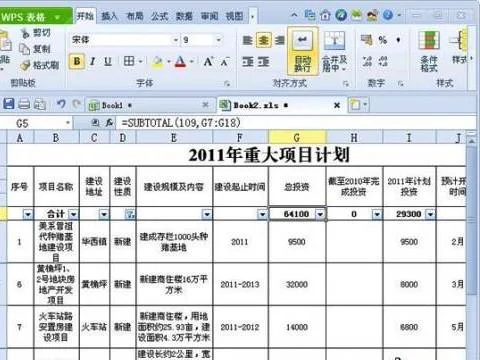480x360 pixels.
Task: Open the font color dropdown arrow
Action: pyautogui.click(x=192, y=62)
